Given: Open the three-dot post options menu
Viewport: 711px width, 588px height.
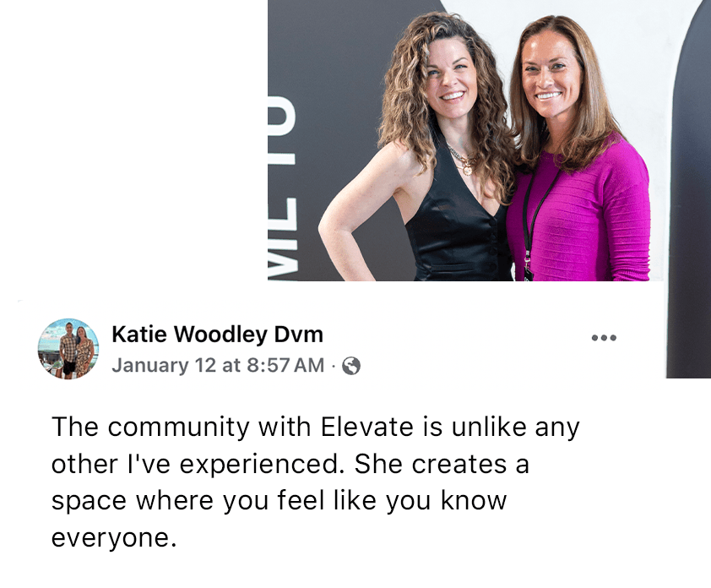Looking at the screenshot, I should 604,338.
